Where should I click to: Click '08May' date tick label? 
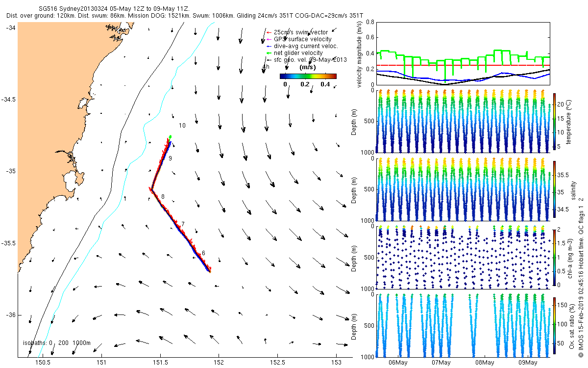coord(484,363)
